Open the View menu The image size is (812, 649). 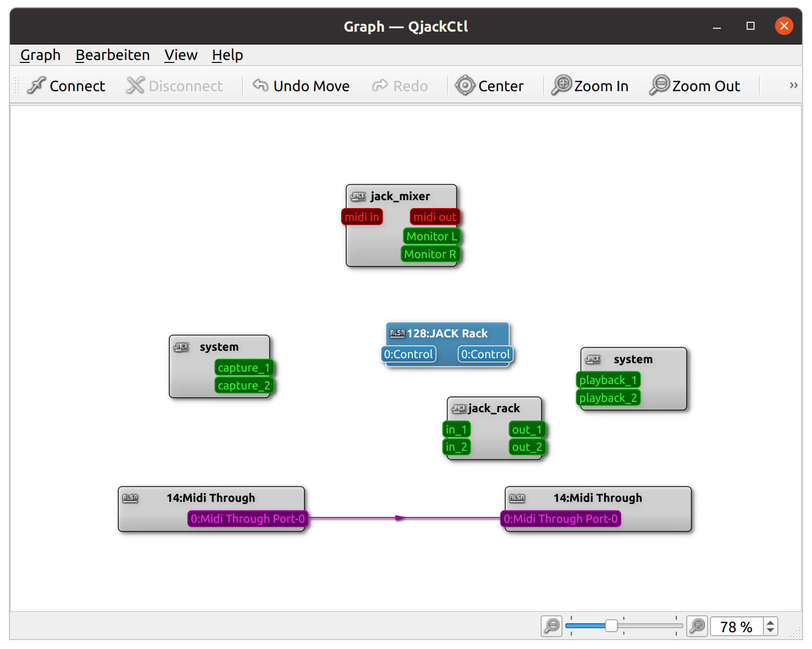click(180, 55)
